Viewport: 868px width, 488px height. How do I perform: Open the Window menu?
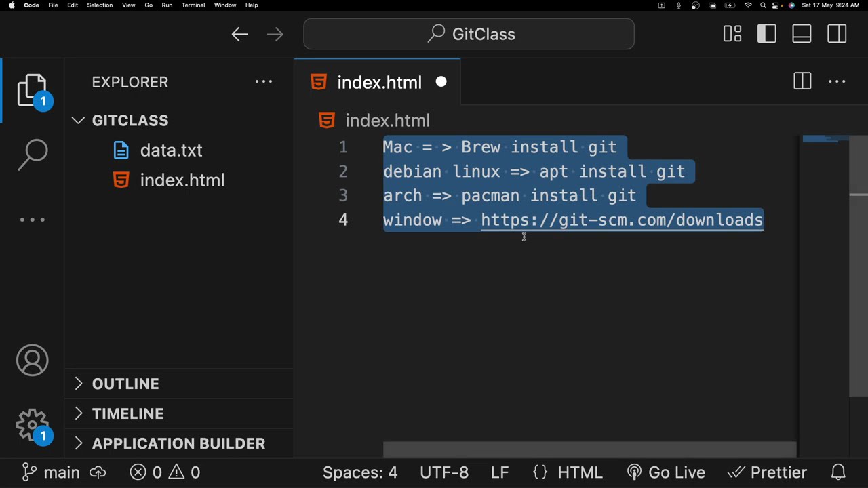coord(225,5)
